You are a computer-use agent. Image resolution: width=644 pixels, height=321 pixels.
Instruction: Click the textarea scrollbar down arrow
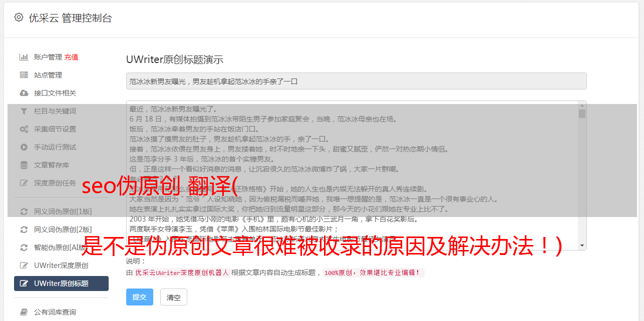click(582, 245)
